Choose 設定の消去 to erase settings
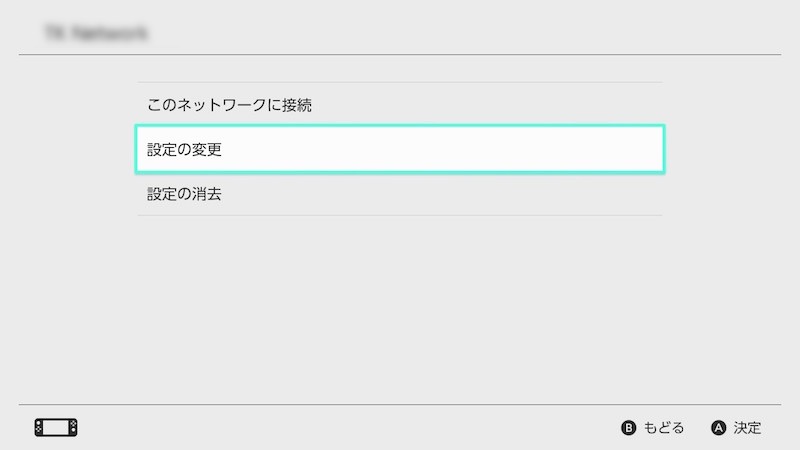The width and height of the screenshot is (800, 450). (400, 194)
